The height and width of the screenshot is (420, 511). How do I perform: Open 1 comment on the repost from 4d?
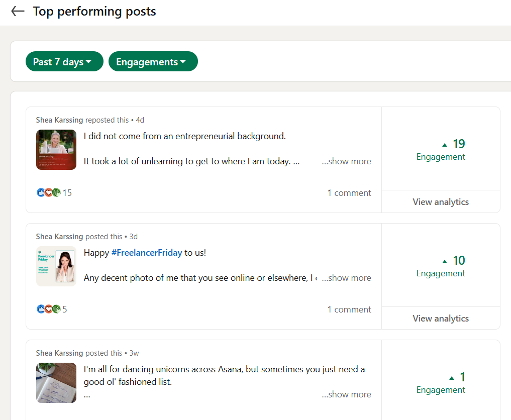349,193
